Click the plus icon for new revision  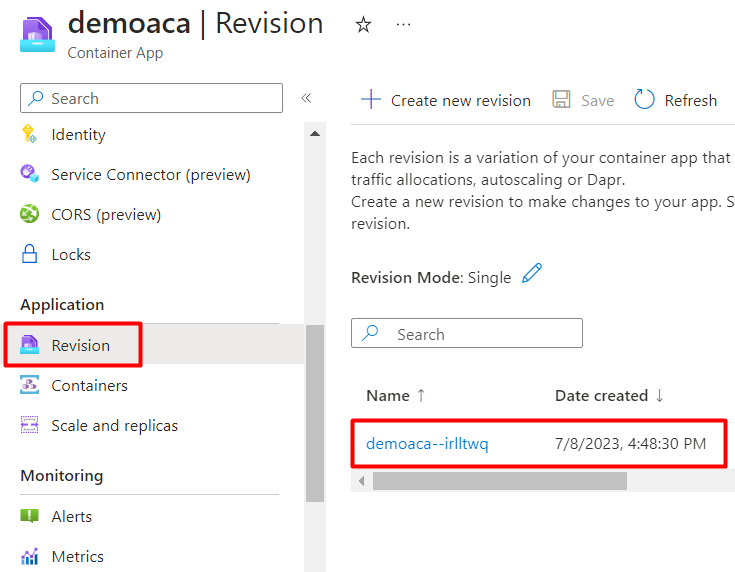pos(371,99)
